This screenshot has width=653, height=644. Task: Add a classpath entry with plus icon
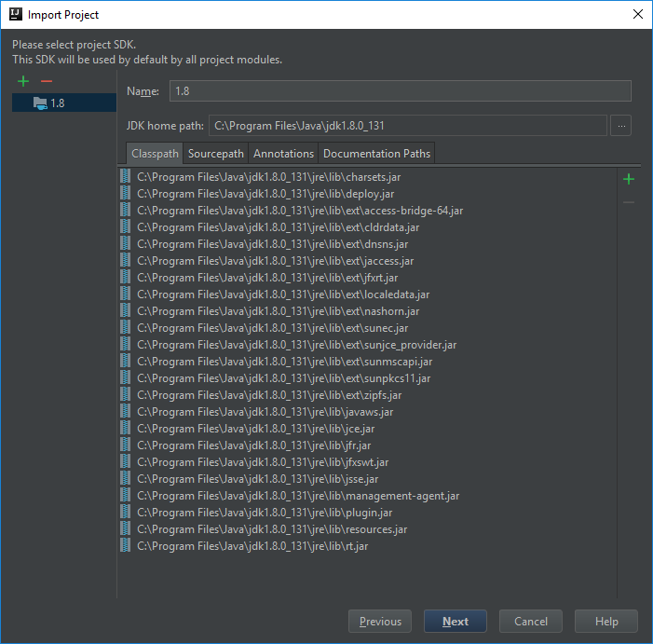[629, 179]
